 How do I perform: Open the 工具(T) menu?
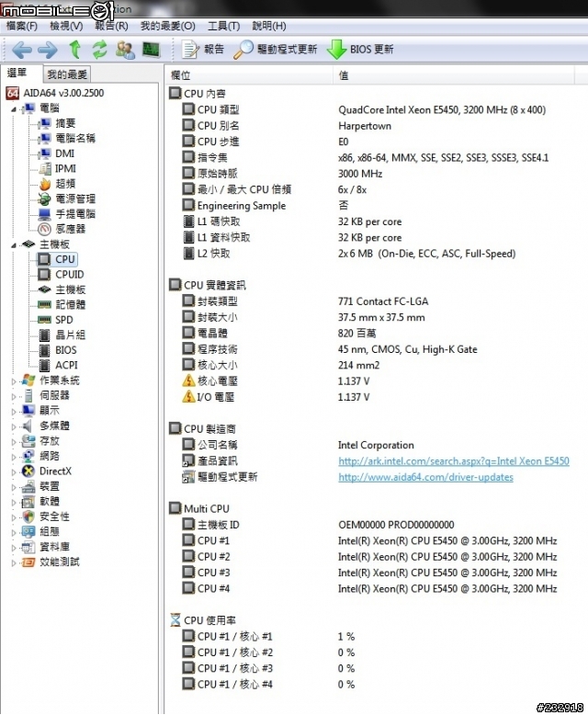pyautogui.click(x=224, y=26)
